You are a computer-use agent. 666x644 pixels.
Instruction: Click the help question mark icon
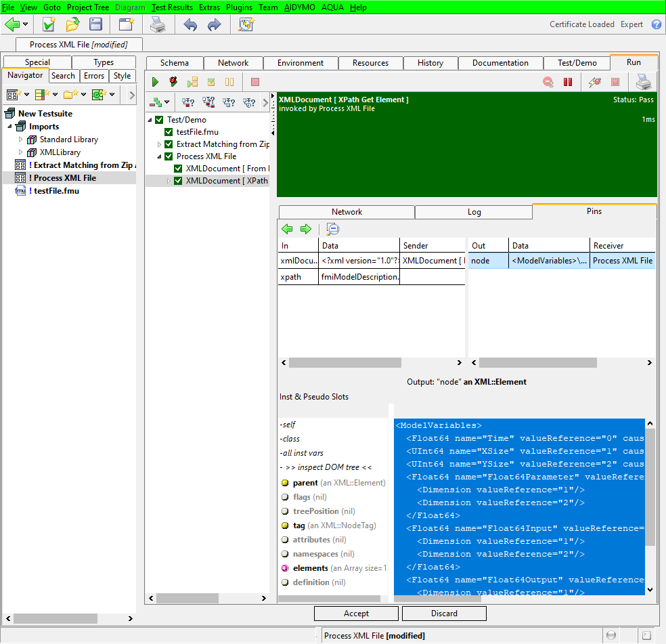click(656, 24)
